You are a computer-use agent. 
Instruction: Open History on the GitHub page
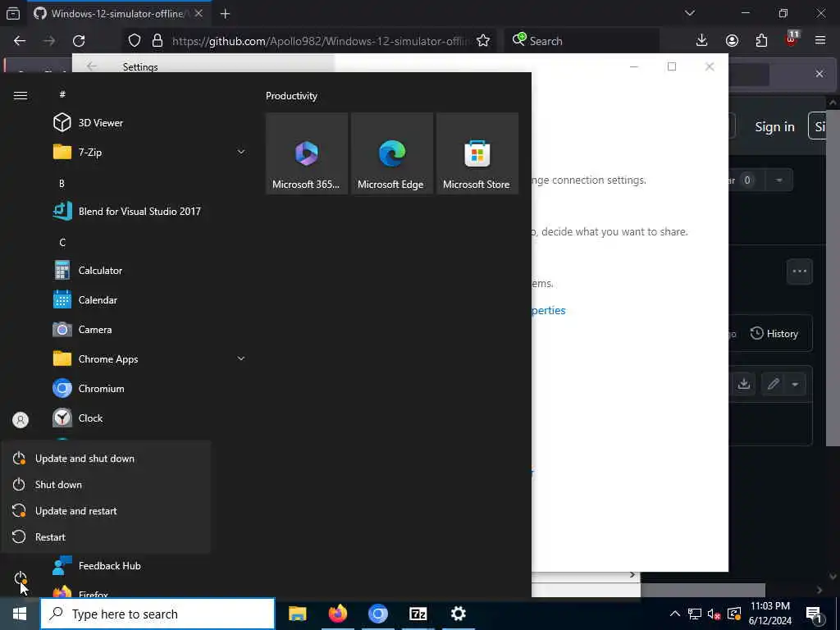(x=774, y=333)
